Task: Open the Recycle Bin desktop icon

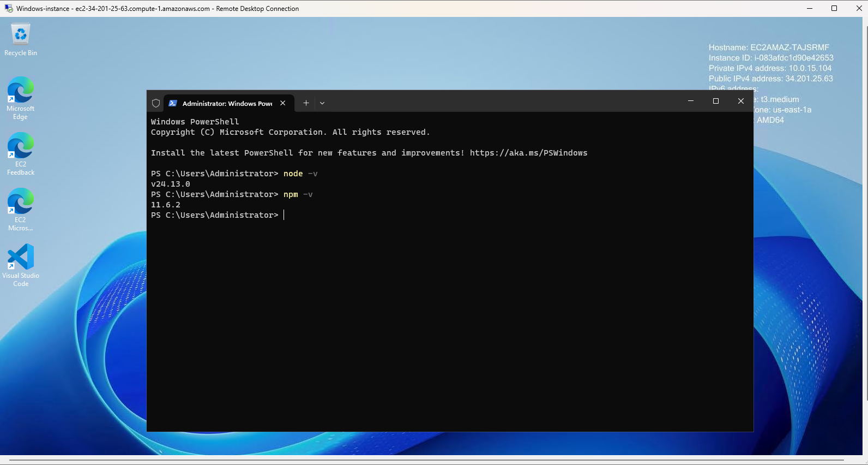Action: tap(21, 39)
